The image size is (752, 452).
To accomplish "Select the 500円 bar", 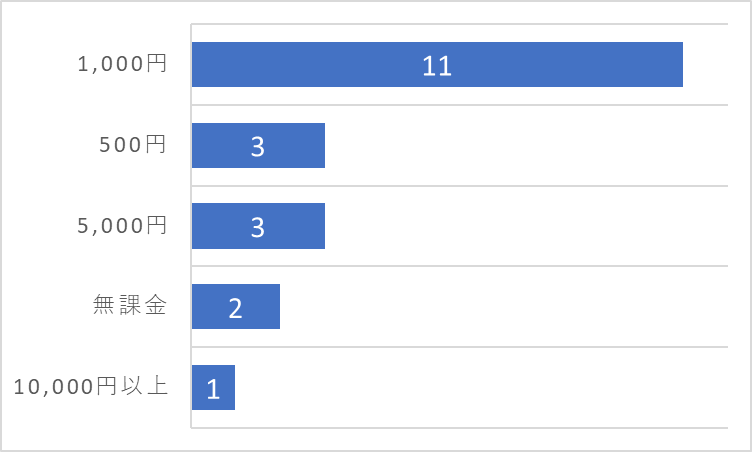I will 258,145.
